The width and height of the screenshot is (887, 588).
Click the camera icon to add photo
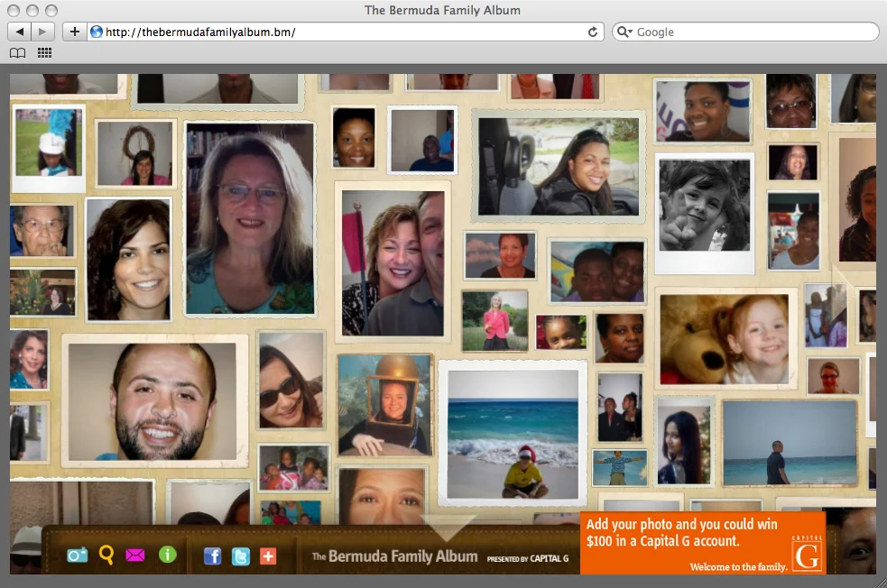point(77,556)
